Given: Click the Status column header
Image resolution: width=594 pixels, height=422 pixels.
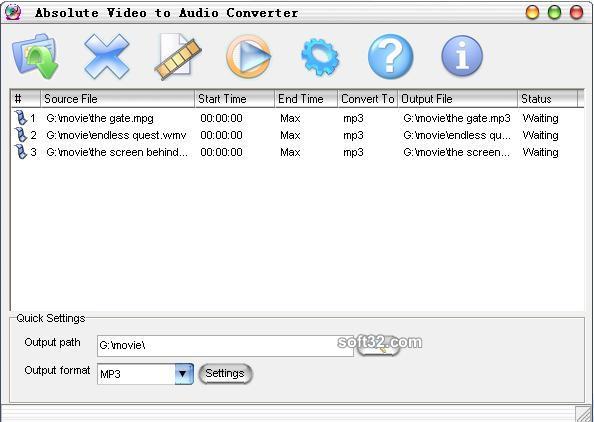Looking at the screenshot, I should [x=548, y=99].
